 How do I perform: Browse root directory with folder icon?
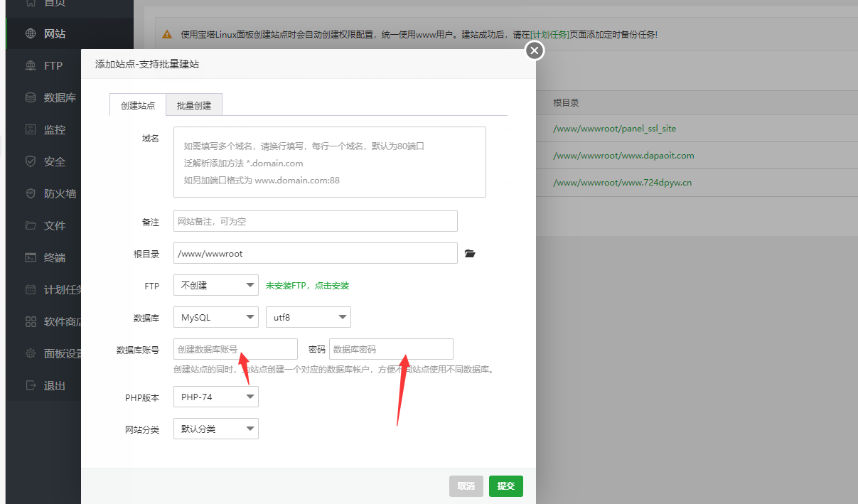point(470,253)
